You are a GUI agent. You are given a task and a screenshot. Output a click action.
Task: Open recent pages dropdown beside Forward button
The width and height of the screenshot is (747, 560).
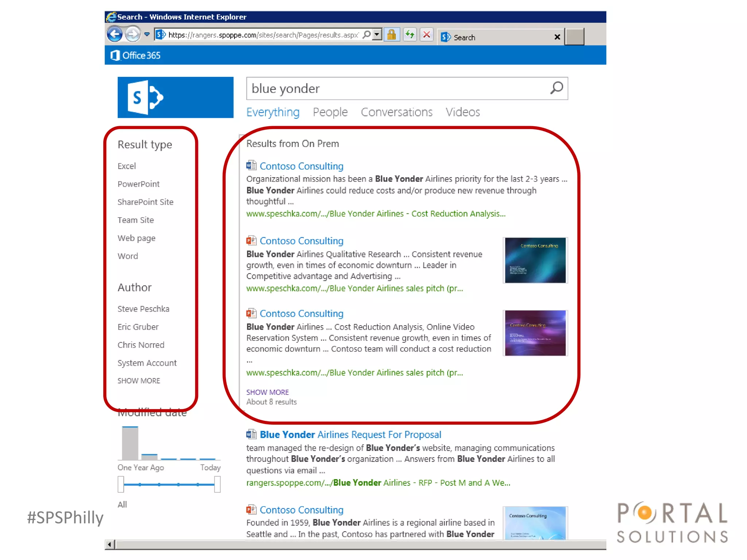[x=147, y=35]
